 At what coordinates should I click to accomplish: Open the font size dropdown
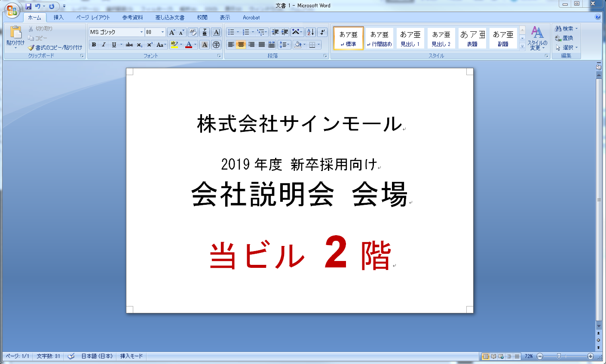[162, 32]
